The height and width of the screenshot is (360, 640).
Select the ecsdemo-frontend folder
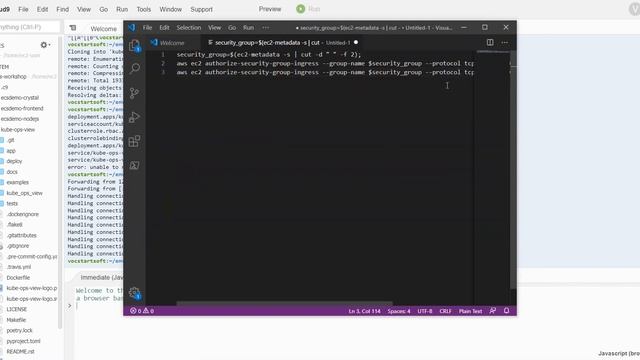(22, 108)
